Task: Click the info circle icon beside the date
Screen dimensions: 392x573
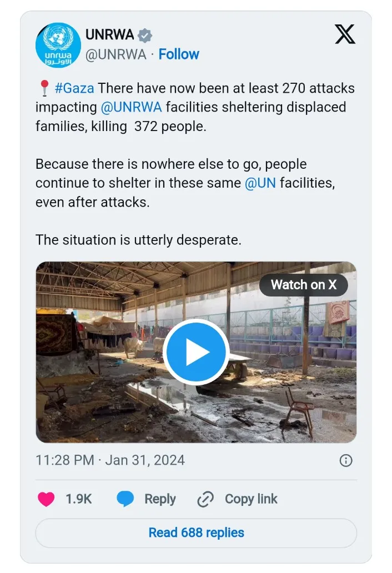Action: [345, 460]
